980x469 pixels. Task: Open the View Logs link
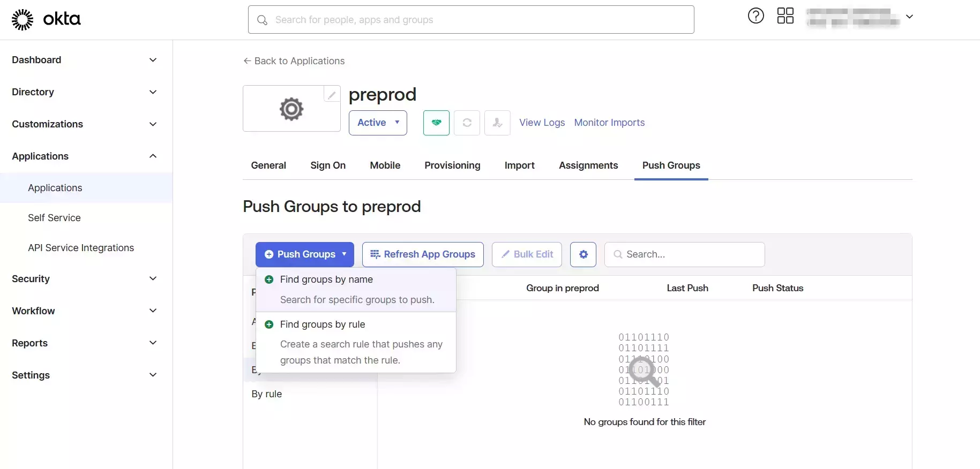542,123
